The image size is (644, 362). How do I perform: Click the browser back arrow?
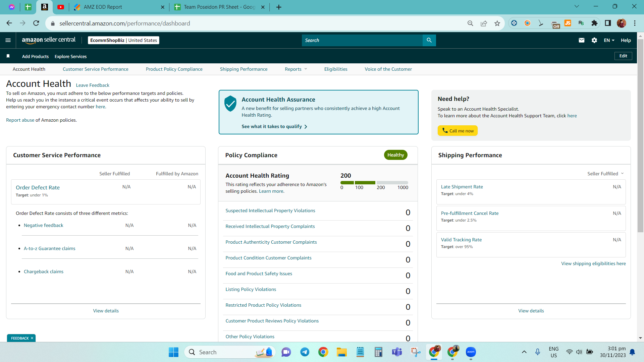[9, 23]
